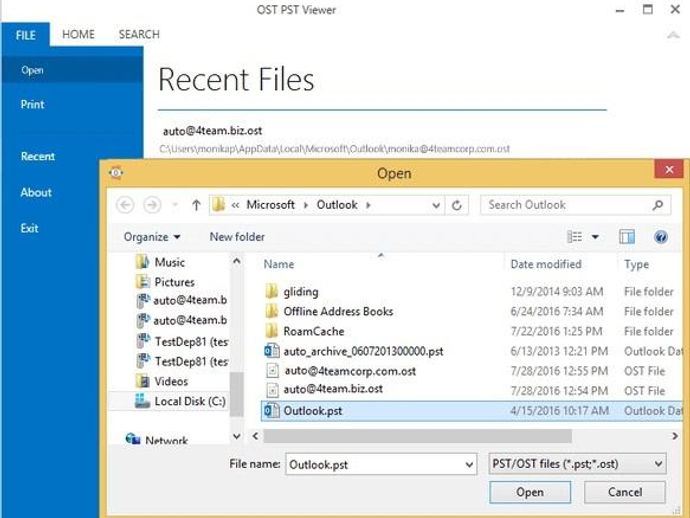Change the view layout icon

coord(575,237)
